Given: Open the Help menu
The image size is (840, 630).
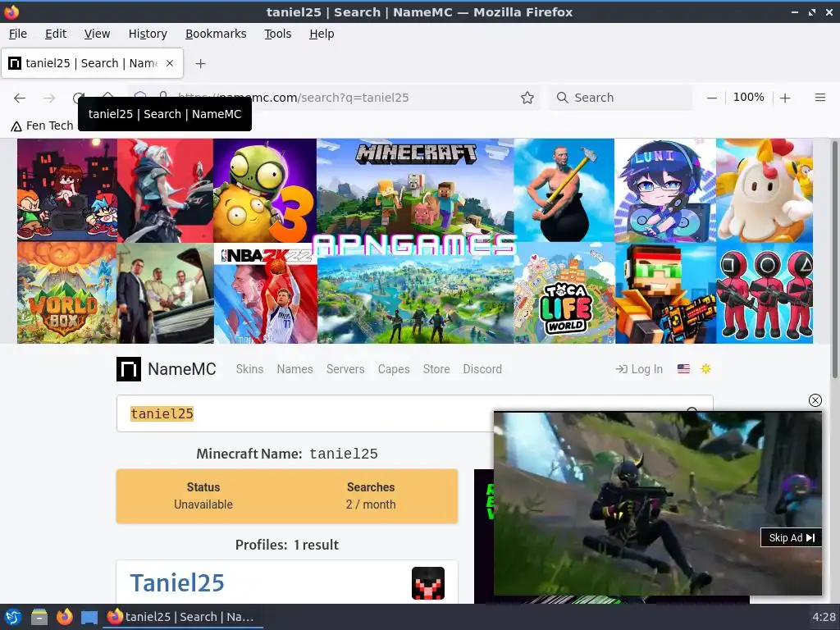Looking at the screenshot, I should click(x=322, y=34).
